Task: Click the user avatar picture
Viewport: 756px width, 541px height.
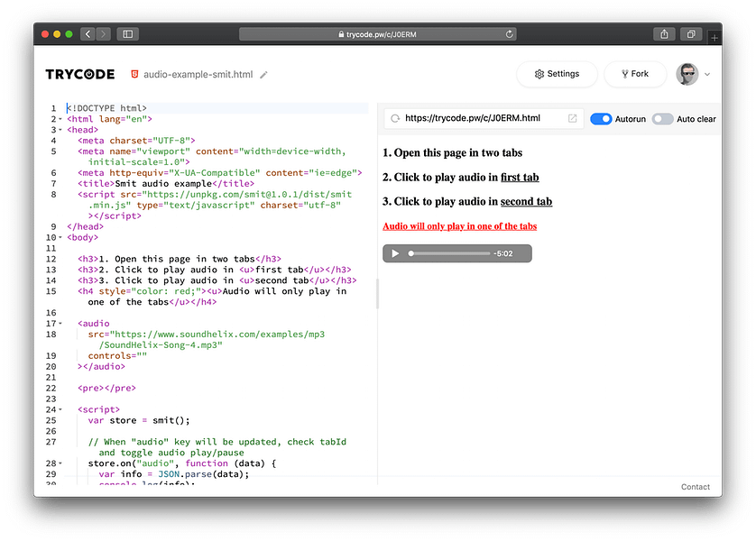Action: click(687, 74)
